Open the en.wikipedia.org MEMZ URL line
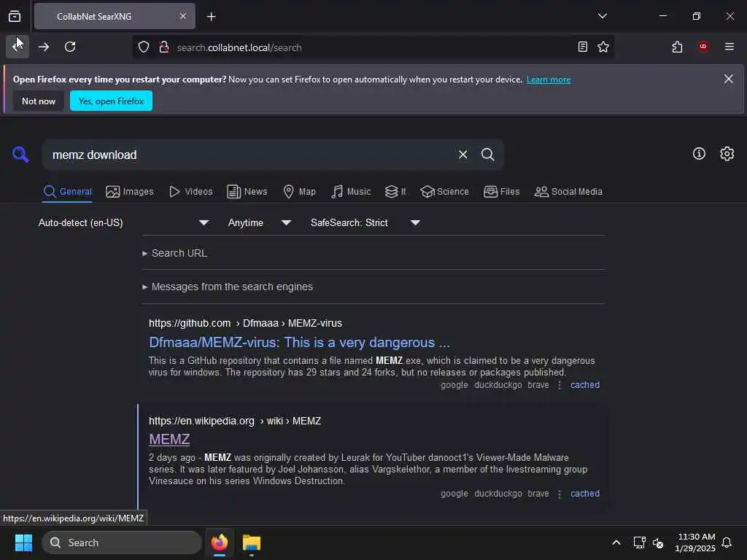Viewport: 747px width, 560px height. 235,421
